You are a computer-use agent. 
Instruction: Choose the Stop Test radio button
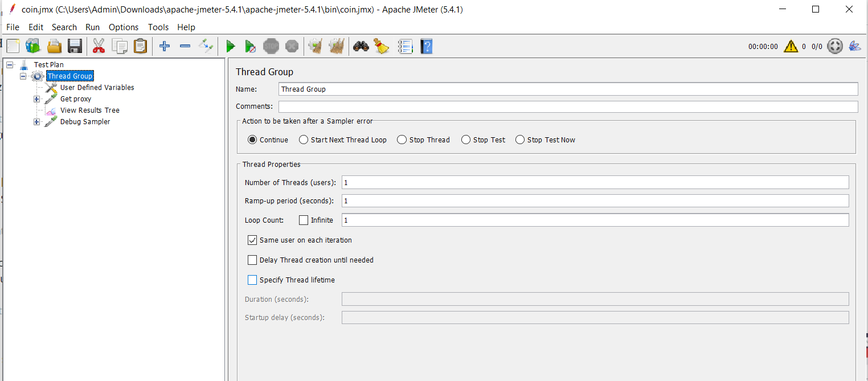click(466, 140)
